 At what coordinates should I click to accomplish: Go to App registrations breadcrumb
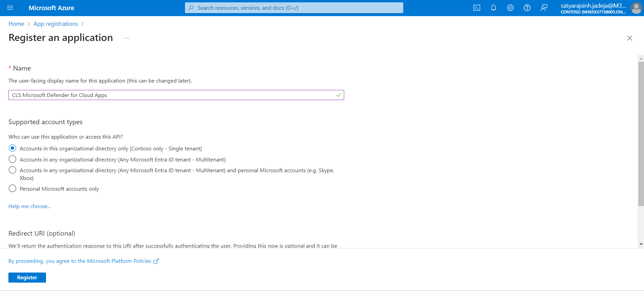[56, 24]
